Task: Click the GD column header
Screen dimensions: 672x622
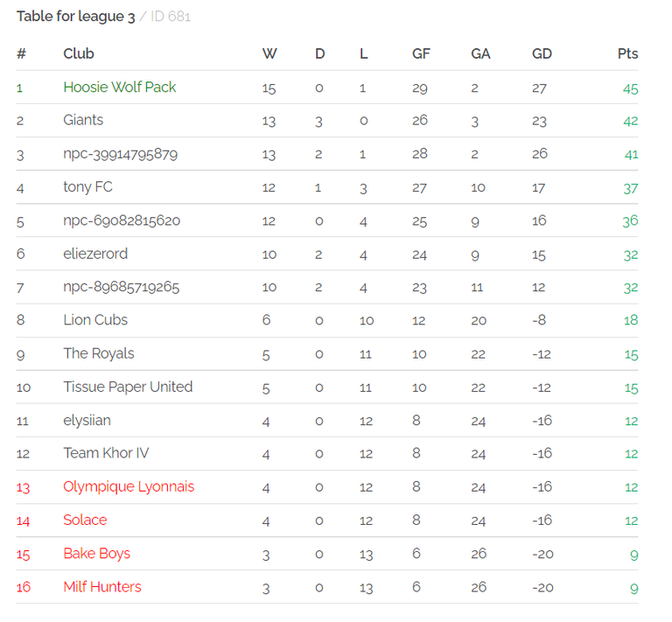Action: 542,53
